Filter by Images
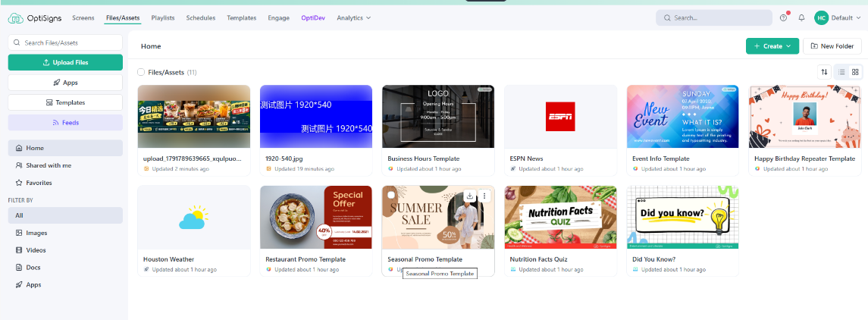868x320 pixels. point(65,233)
